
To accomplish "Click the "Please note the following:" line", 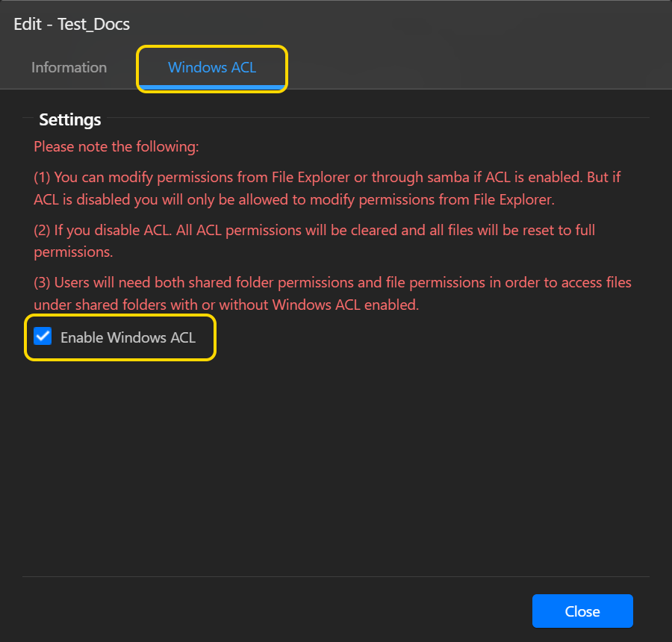I will [116, 146].
